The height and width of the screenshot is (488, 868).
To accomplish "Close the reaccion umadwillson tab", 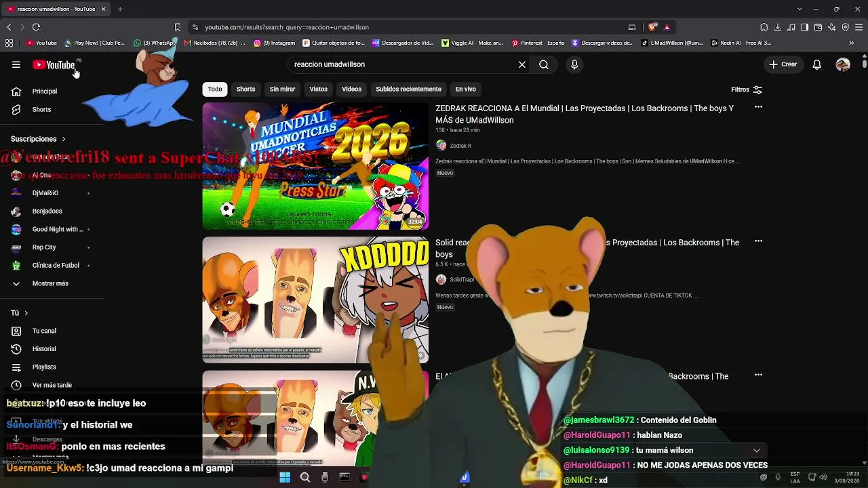I will [103, 9].
